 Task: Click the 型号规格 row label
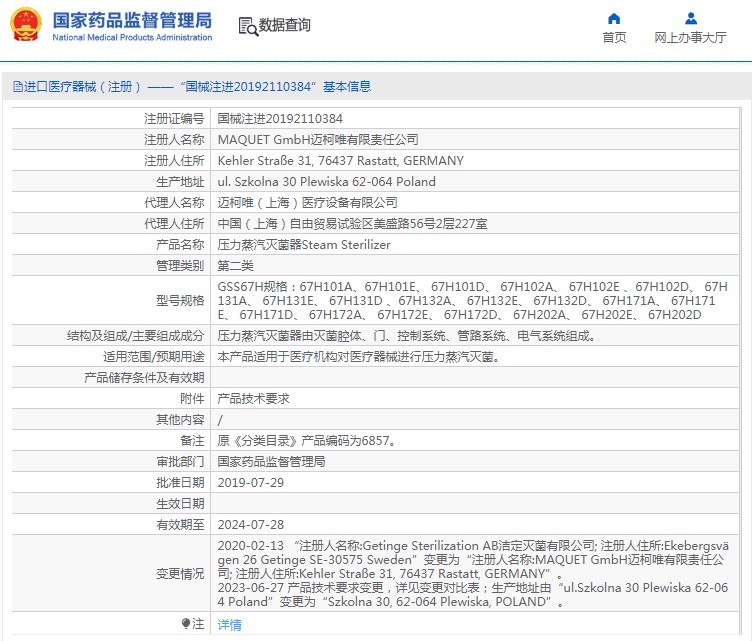click(x=180, y=301)
